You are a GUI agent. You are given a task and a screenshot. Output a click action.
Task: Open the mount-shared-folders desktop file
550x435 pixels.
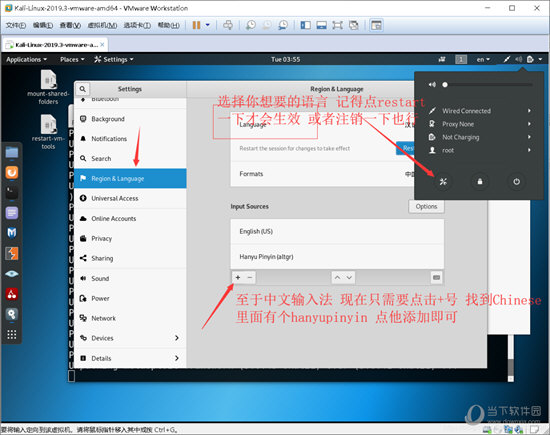click(x=48, y=87)
